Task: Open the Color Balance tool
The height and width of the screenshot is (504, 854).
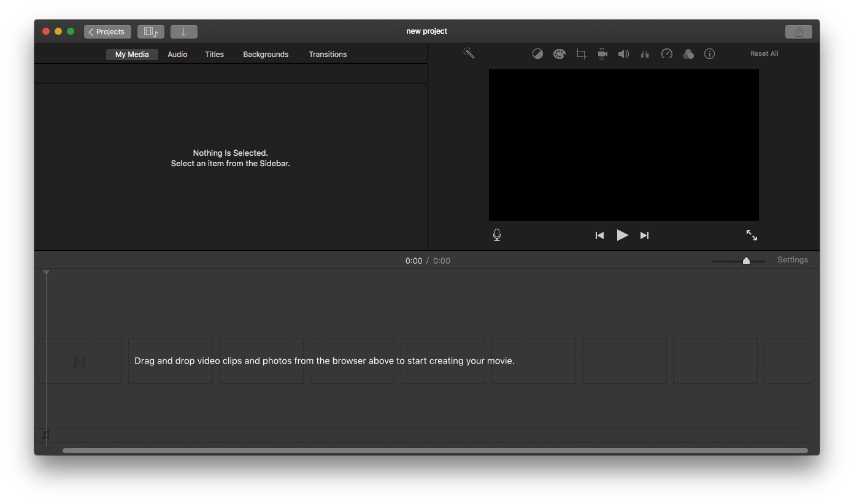Action: pyautogui.click(x=537, y=54)
